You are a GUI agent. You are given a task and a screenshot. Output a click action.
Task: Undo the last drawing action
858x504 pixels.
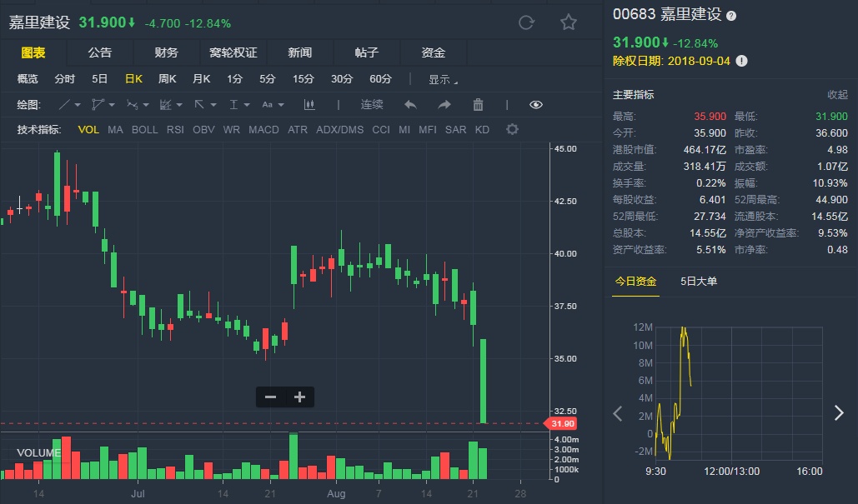tap(410, 105)
